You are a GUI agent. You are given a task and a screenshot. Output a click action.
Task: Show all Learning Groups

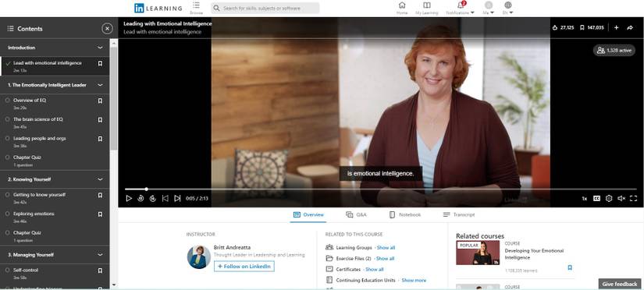(386, 248)
